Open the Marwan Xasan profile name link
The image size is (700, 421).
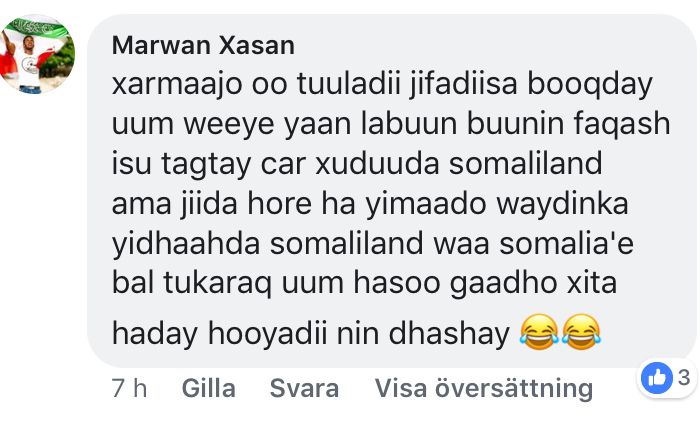pos(203,45)
